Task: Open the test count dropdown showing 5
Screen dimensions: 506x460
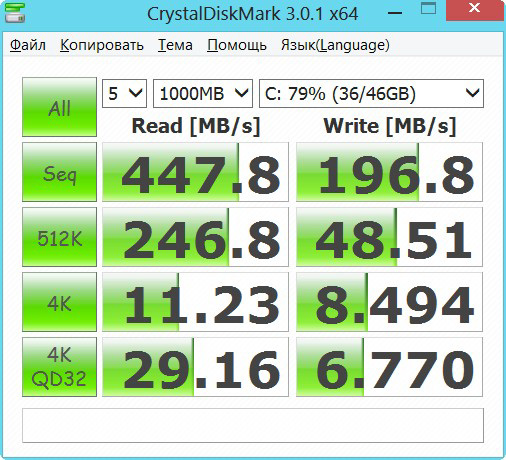Action: (124, 94)
